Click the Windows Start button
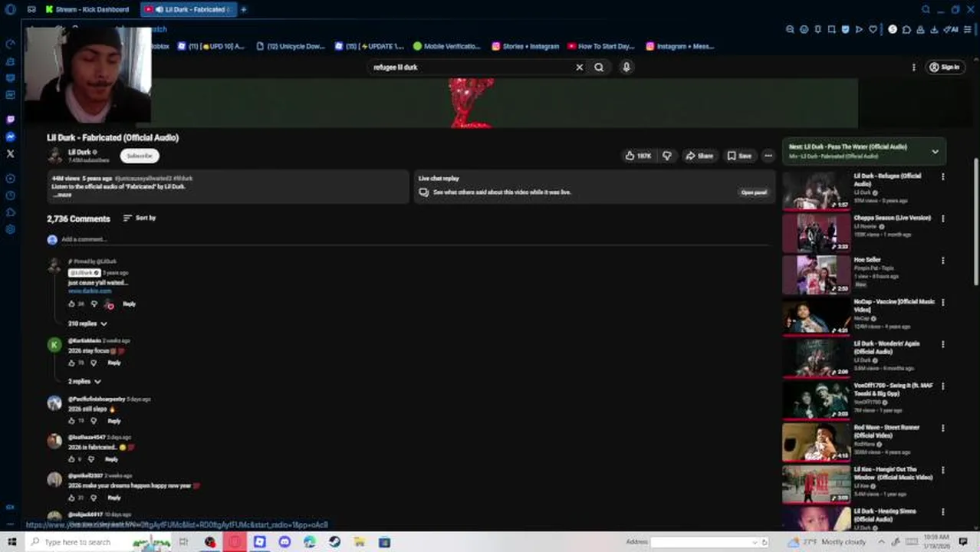 click(x=12, y=542)
